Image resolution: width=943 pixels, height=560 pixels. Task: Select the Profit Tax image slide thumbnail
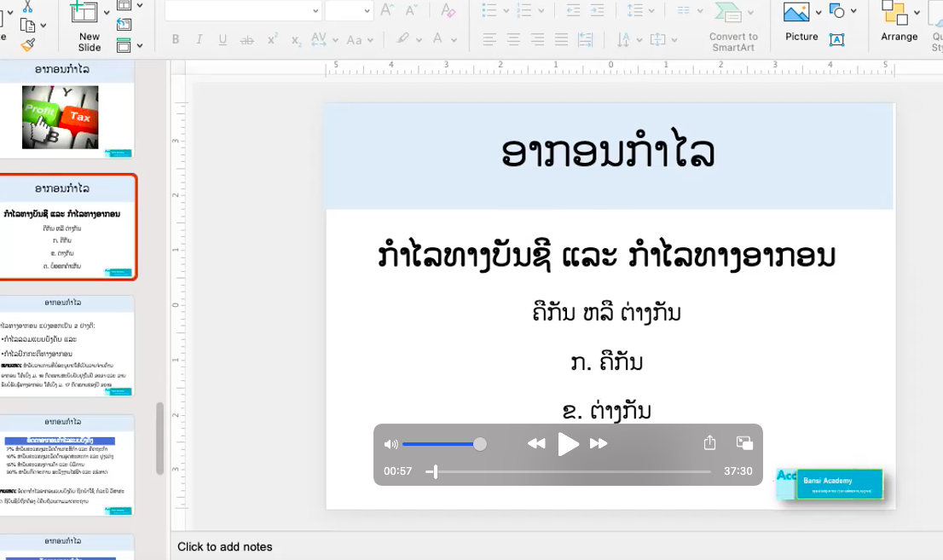pyautogui.click(x=67, y=108)
